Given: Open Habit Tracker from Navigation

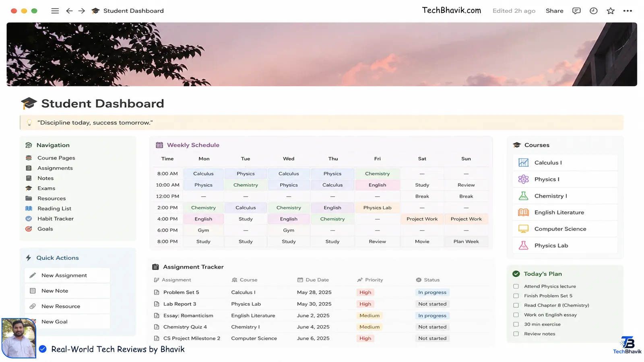Looking at the screenshot, I should [x=56, y=219].
